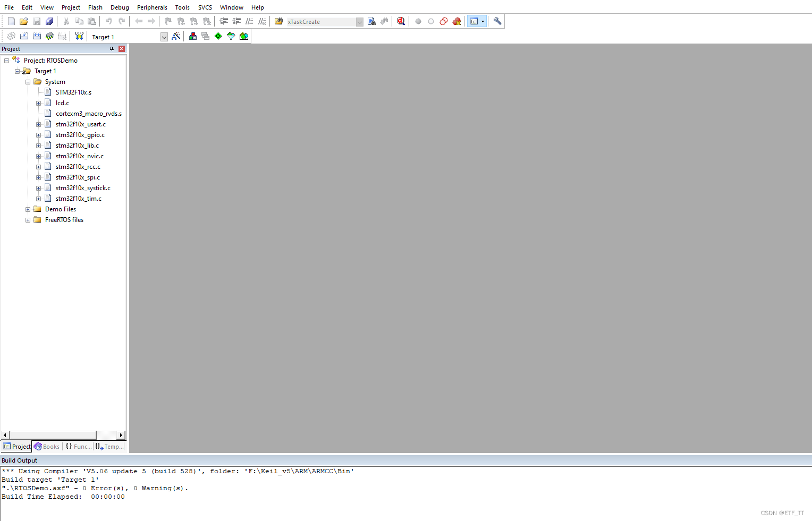Image resolution: width=812 pixels, height=521 pixels.
Task: Open Options for Target magic wand icon
Action: (176, 36)
